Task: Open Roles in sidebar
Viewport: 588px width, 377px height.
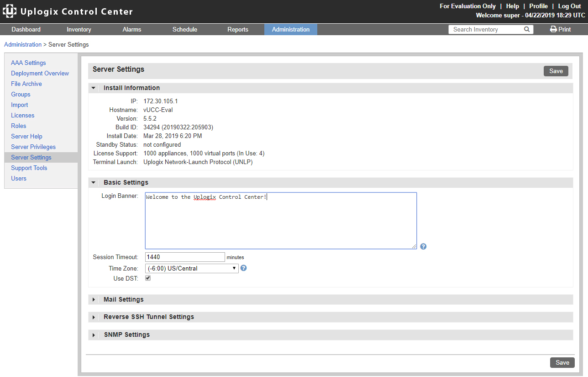Action: pyautogui.click(x=19, y=126)
